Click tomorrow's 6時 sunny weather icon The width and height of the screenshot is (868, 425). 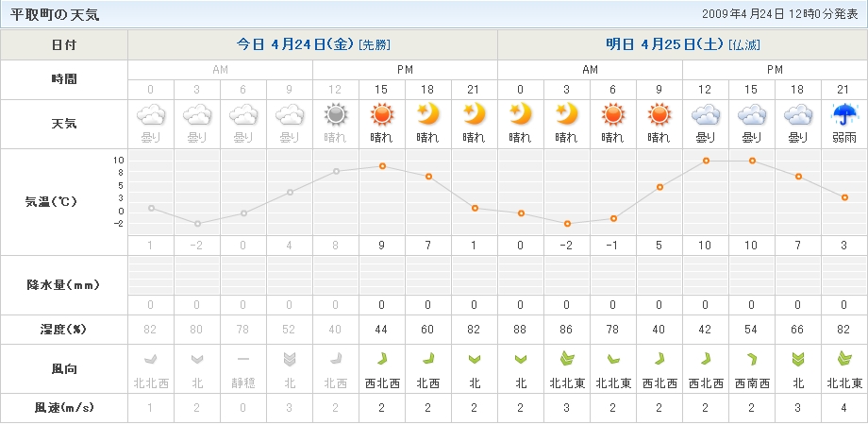click(x=613, y=115)
